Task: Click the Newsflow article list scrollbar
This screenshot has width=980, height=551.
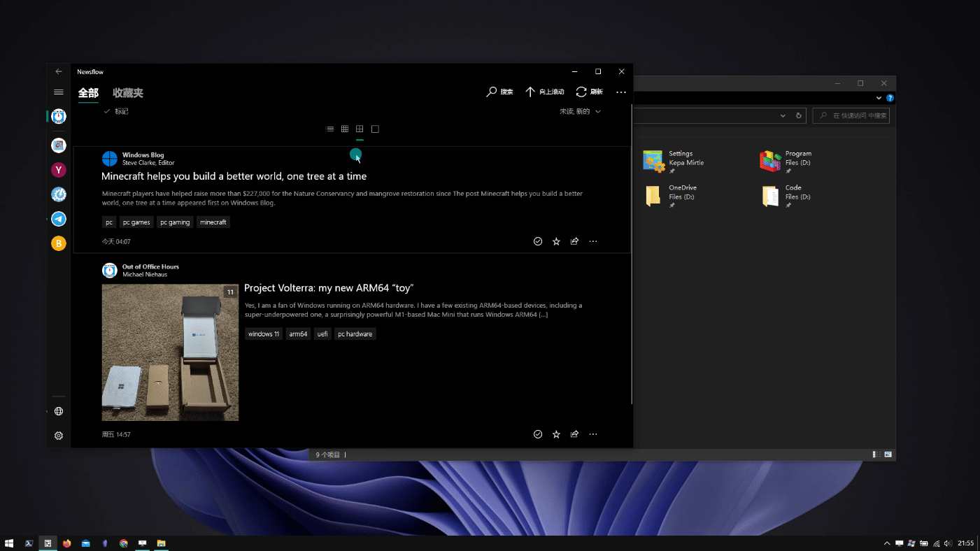Action: [x=632, y=254]
